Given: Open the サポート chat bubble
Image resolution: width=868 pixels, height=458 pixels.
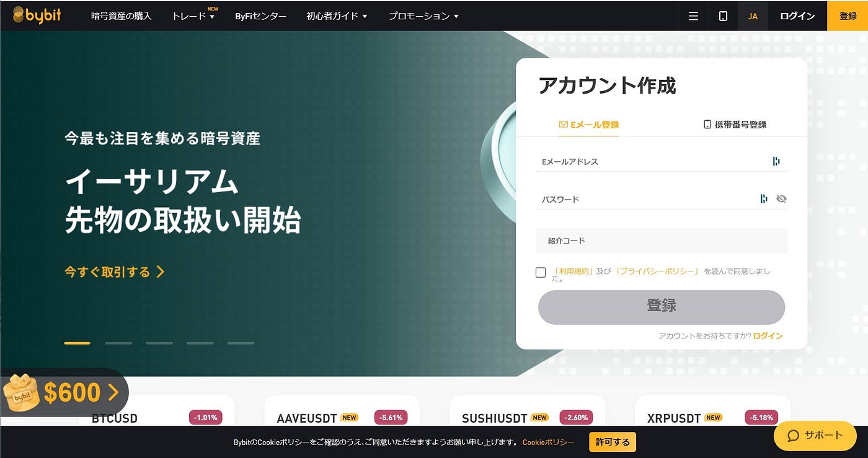Looking at the screenshot, I should (x=815, y=435).
